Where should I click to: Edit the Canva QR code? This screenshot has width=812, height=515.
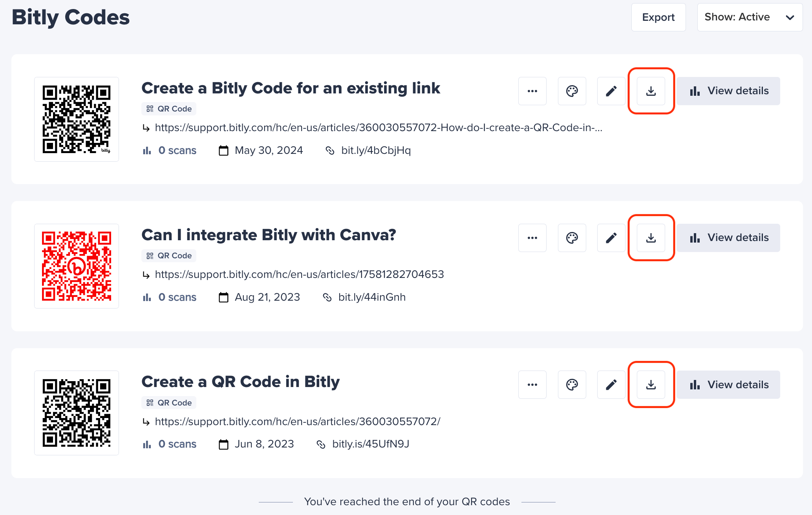pos(611,237)
